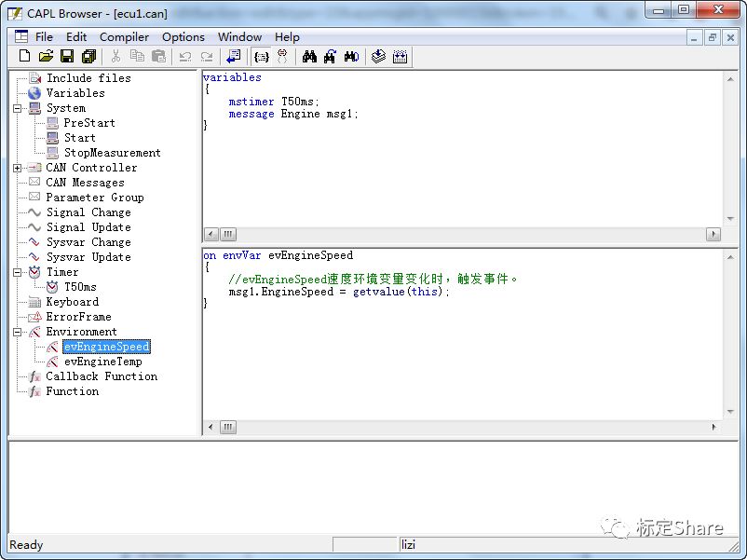Select ErrorFrame tree item

(x=78, y=317)
